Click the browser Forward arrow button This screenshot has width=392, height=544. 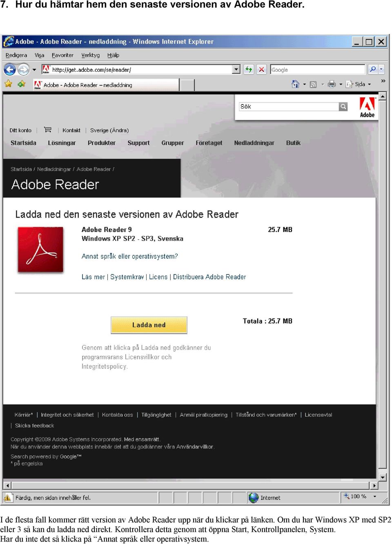[24, 69]
